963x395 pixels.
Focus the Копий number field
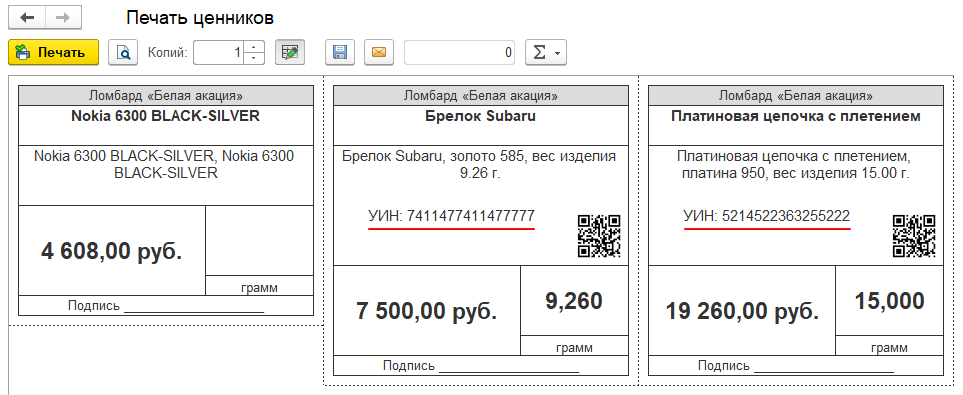click(219, 53)
